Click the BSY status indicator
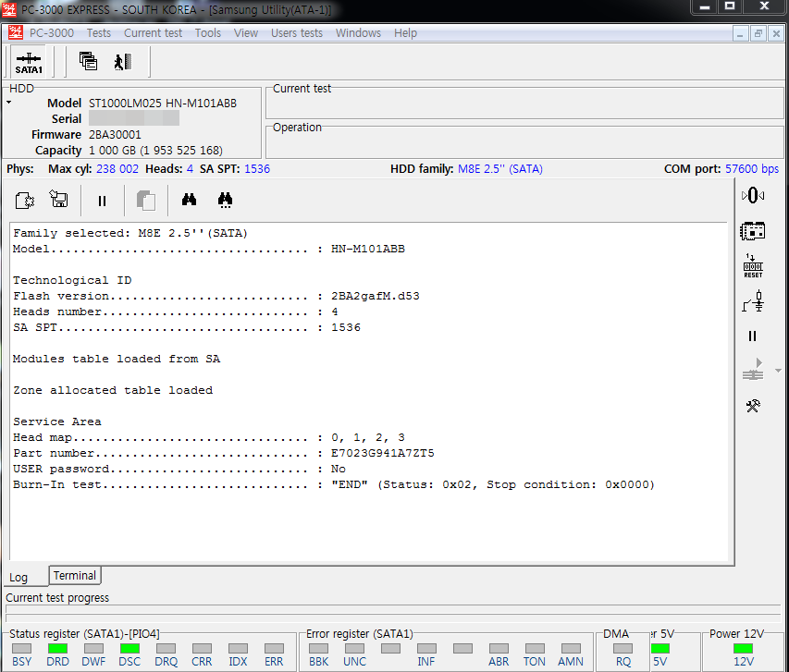The image size is (789, 672). point(21,648)
